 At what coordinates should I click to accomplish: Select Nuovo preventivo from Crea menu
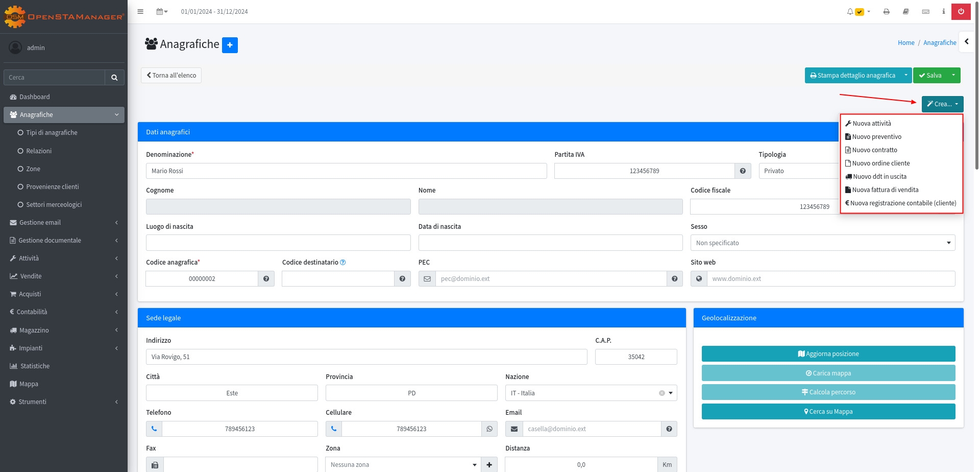876,136
